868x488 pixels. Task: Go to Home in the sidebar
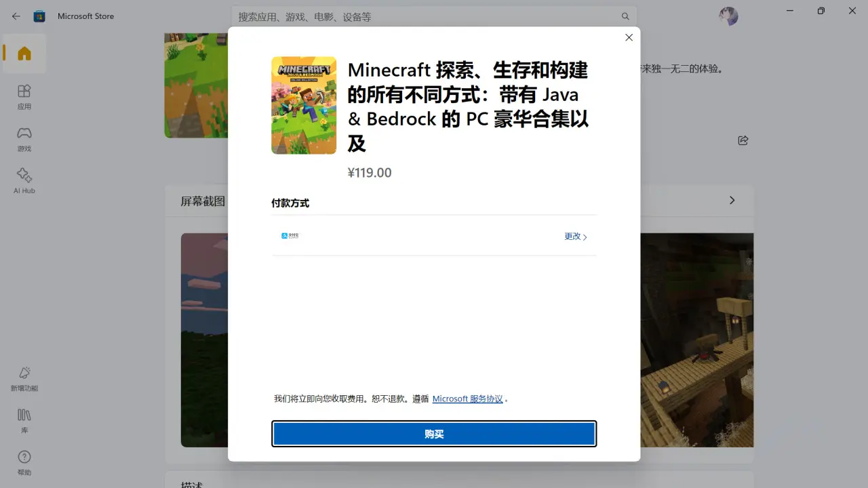point(24,54)
